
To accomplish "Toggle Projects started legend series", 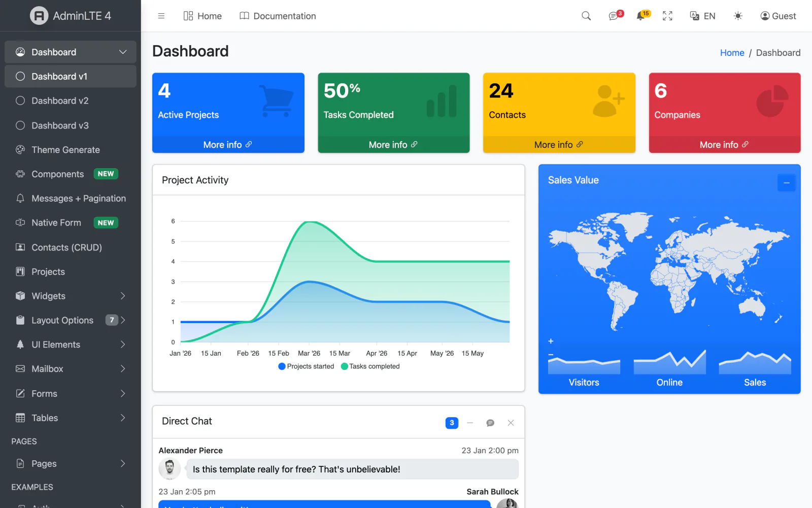I will coord(306,366).
